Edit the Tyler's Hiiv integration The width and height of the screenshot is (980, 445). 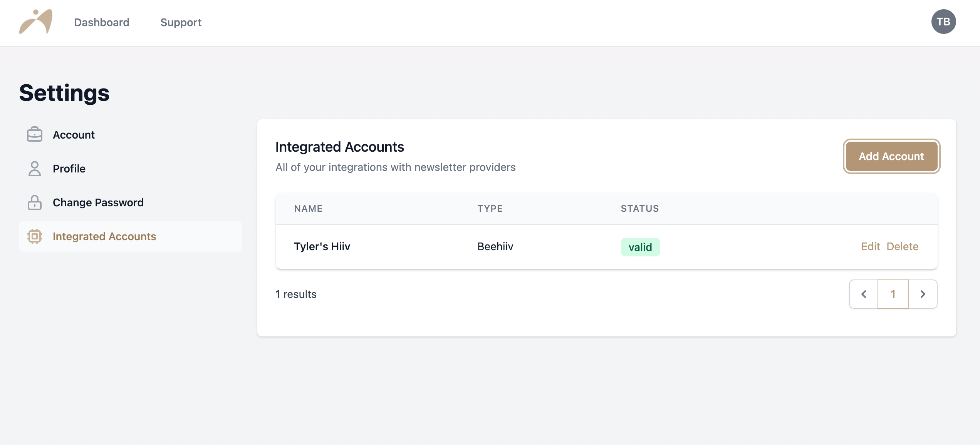[871, 246]
